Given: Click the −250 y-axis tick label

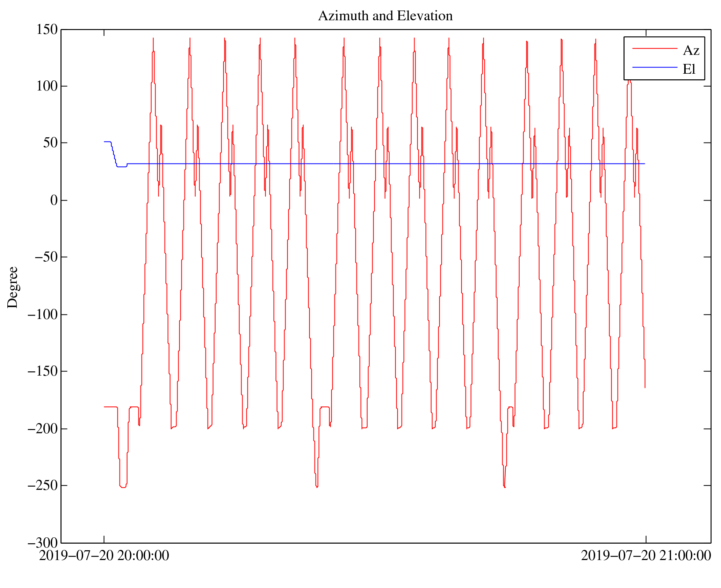Looking at the screenshot, I should coord(42,486).
